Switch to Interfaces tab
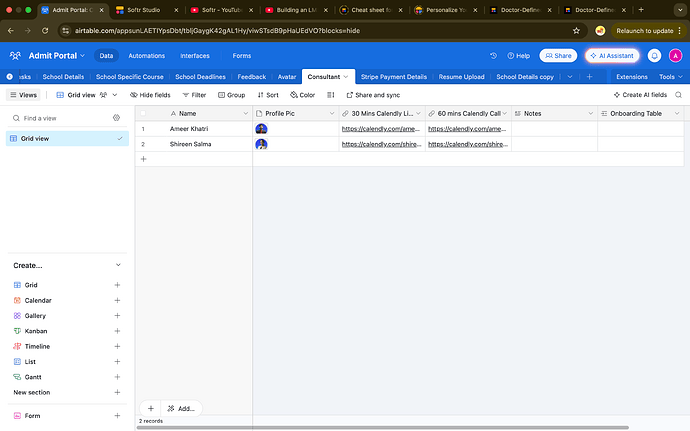 [195, 55]
